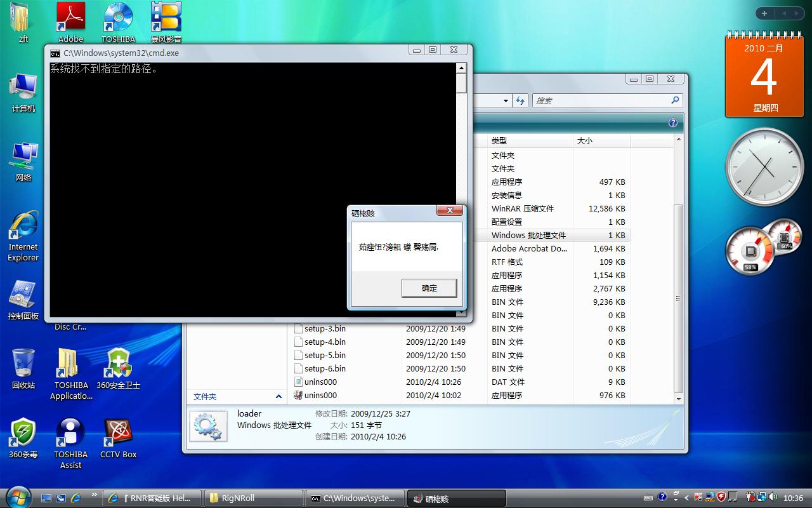Click the Explorer help question mark icon

[672, 123]
